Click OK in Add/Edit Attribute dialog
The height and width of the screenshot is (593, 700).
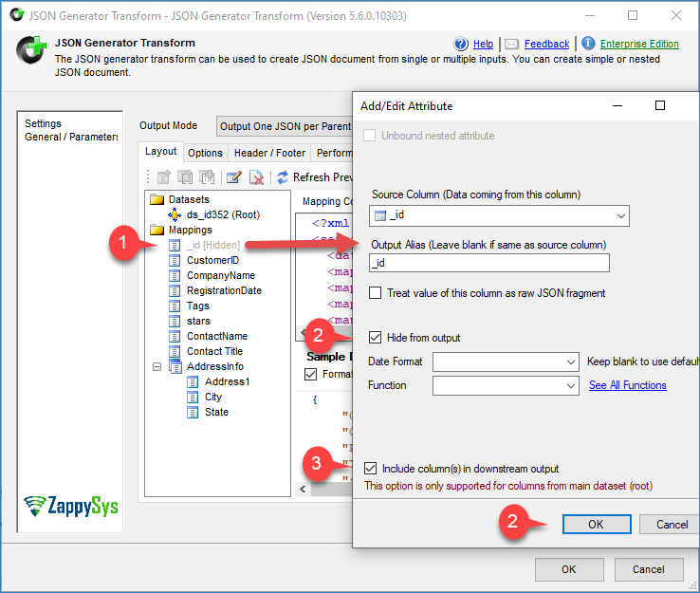click(597, 525)
